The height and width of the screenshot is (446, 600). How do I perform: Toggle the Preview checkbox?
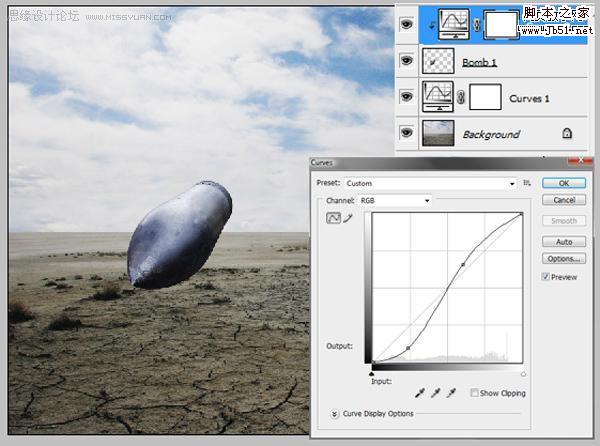point(546,277)
